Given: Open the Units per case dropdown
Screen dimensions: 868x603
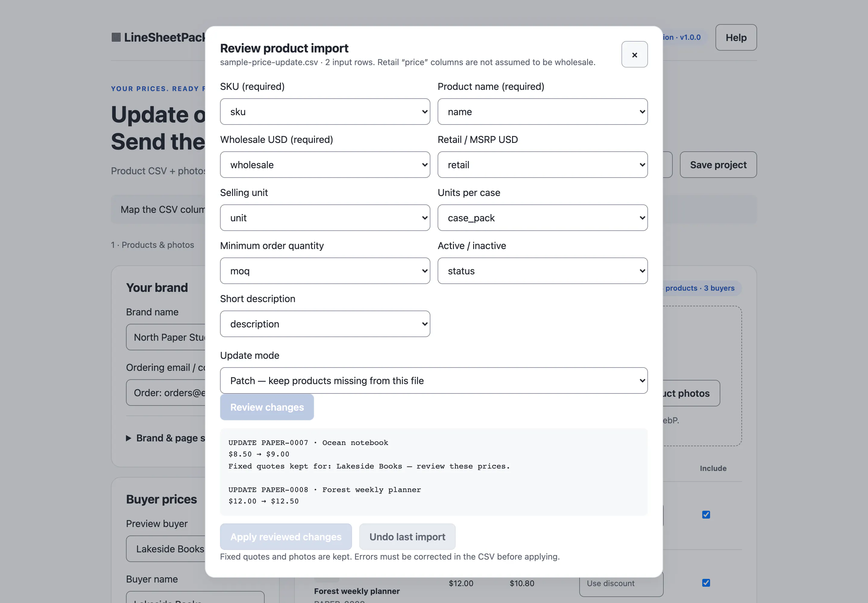Looking at the screenshot, I should coord(542,218).
